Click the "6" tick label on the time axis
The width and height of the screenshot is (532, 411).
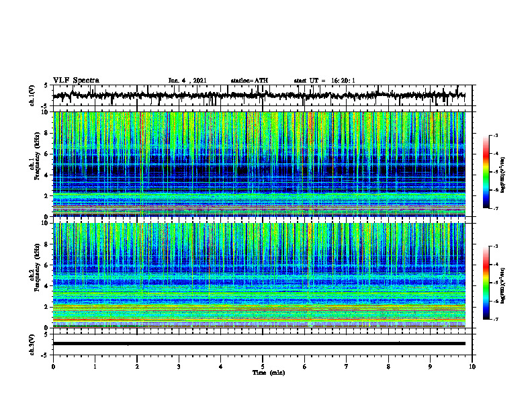click(305, 367)
